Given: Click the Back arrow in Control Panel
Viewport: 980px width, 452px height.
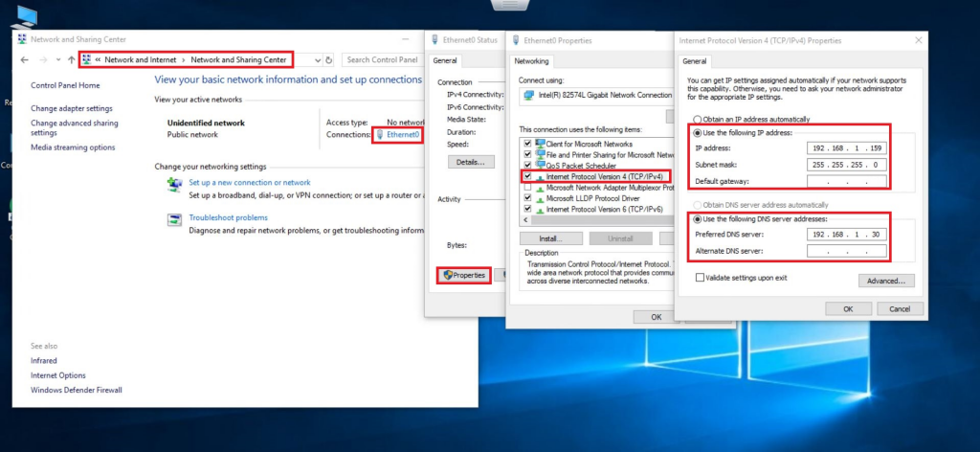Looking at the screenshot, I should (x=24, y=59).
